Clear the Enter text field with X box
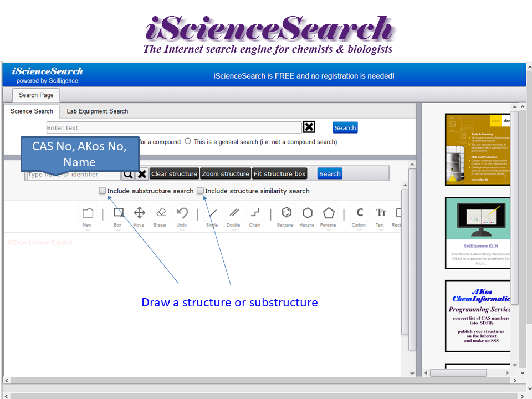This screenshot has width=532, height=399. pos(309,127)
